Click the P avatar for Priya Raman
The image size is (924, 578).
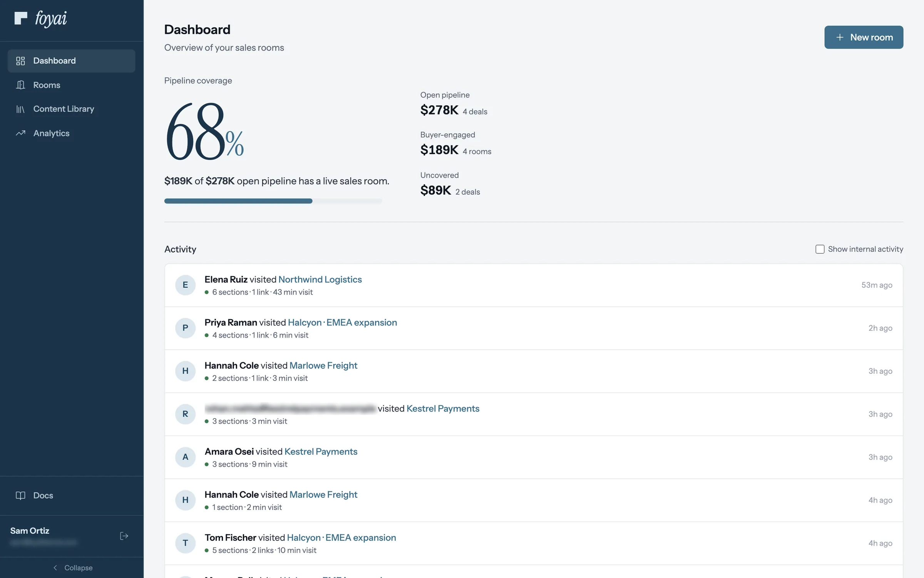pyautogui.click(x=185, y=328)
